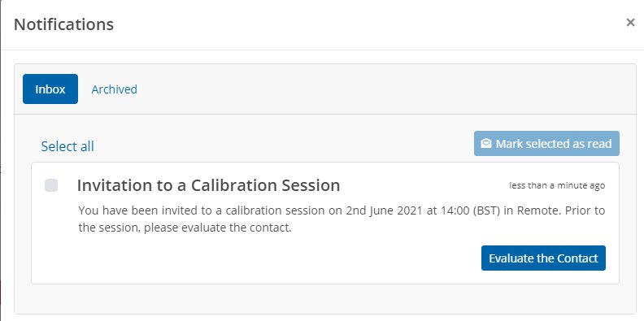The image size is (644, 321).
Task: Click the 'less than a minute ago' timestamp
Action: pos(557,185)
